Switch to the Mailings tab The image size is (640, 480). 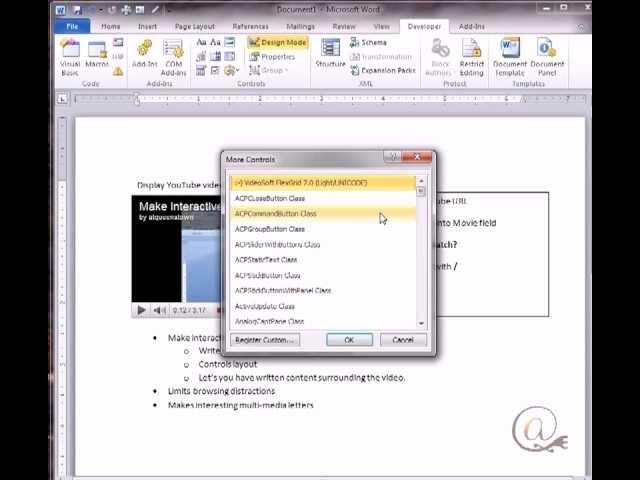[x=300, y=27]
